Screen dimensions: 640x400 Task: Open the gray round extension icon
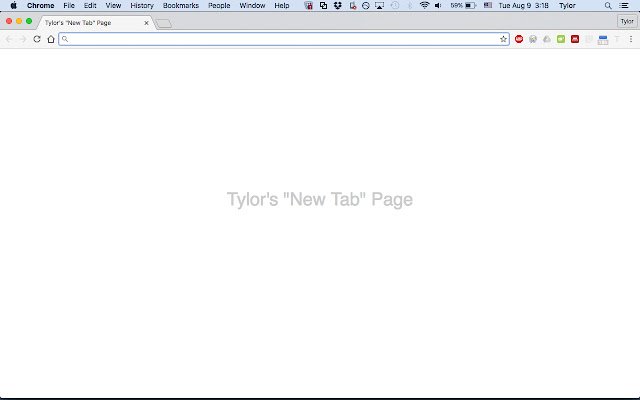[x=533, y=39]
